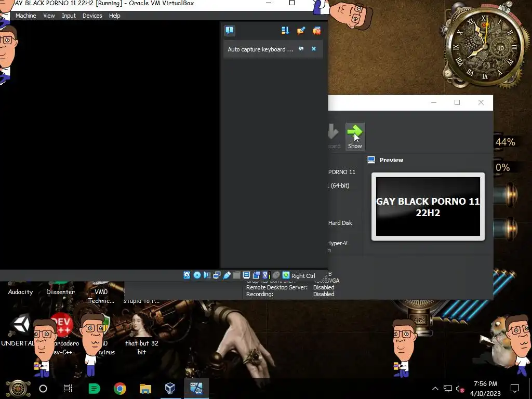532x399 pixels.
Task: Maximize the VirtualBox Manager window
Action: [457, 102]
